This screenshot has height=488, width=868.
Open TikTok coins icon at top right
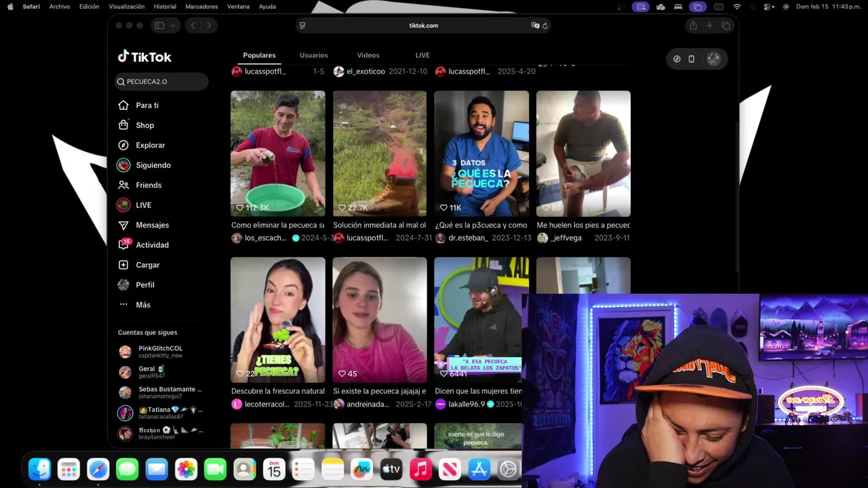677,59
